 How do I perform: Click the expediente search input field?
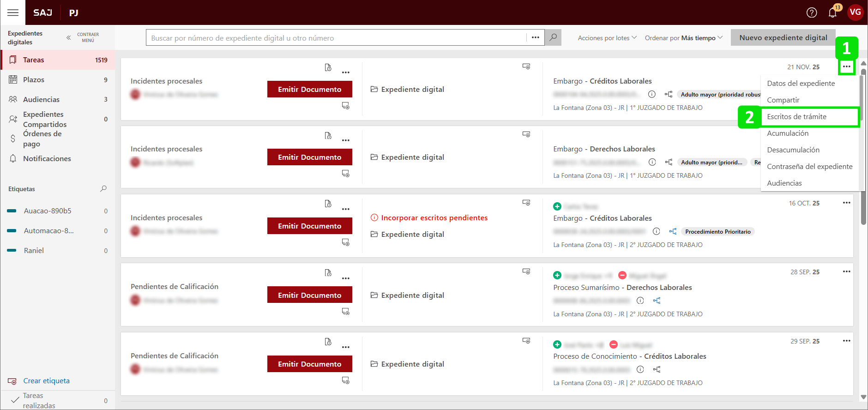tap(337, 38)
